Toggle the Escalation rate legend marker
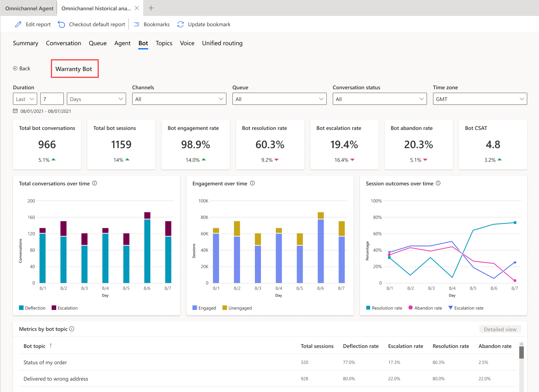This screenshot has height=392, width=539. 450,308
